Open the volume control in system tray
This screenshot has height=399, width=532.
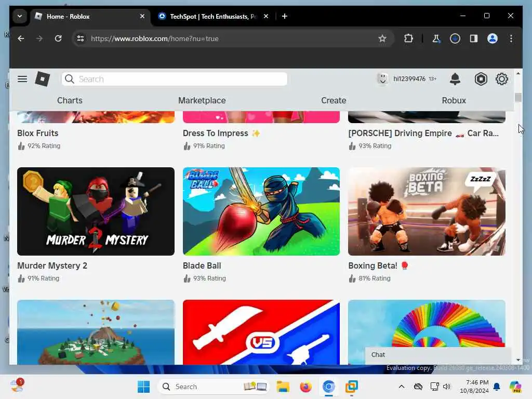pos(446,387)
